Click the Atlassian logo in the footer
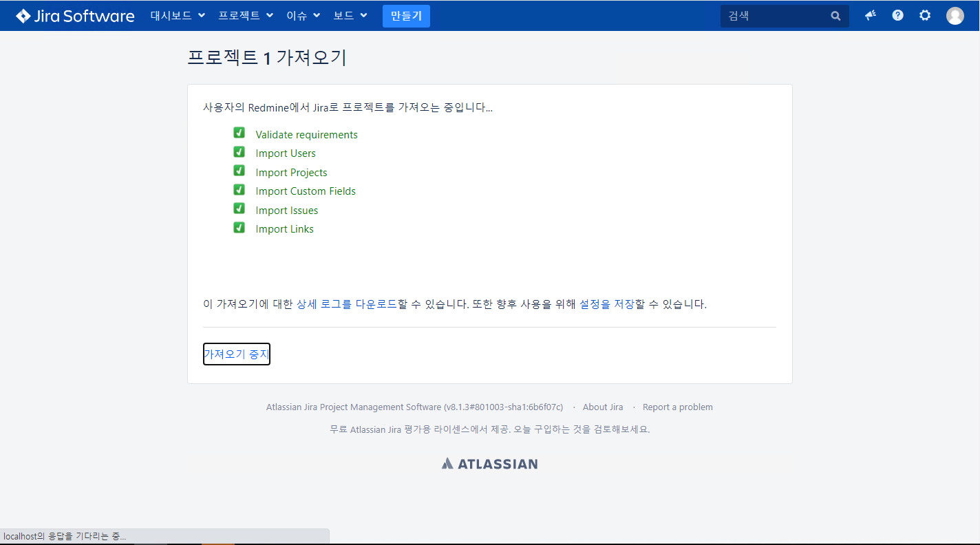This screenshot has height=545, width=980. tap(489, 464)
